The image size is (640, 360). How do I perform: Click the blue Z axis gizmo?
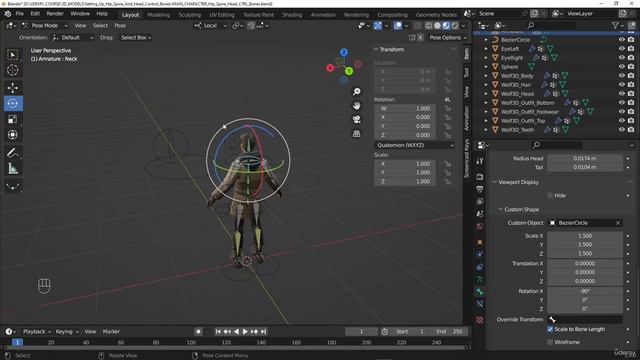tap(344, 52)
